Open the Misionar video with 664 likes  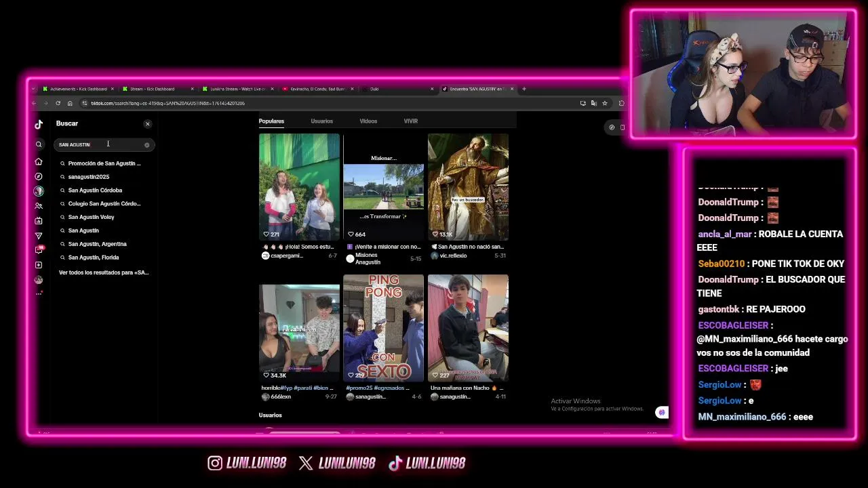pos(383,187)
